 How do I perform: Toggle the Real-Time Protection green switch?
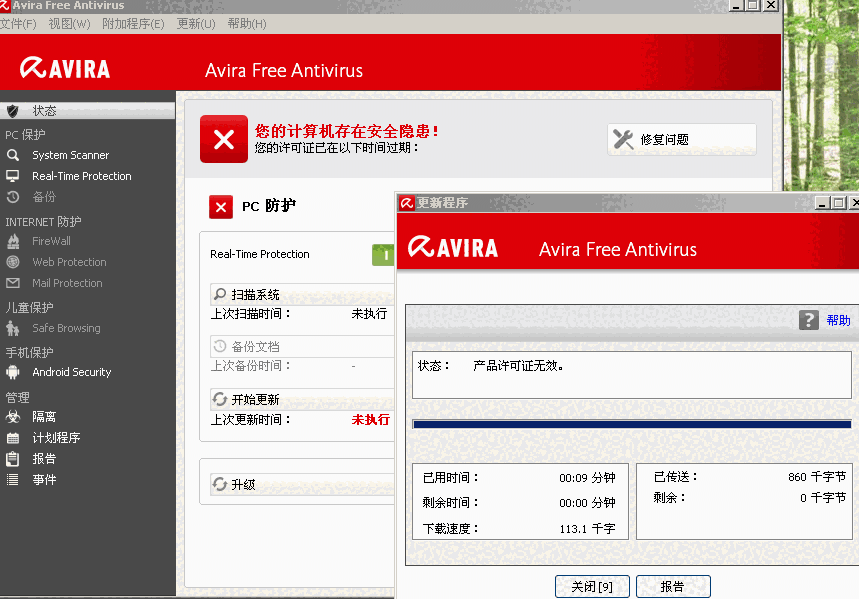[x=382, y=255]
